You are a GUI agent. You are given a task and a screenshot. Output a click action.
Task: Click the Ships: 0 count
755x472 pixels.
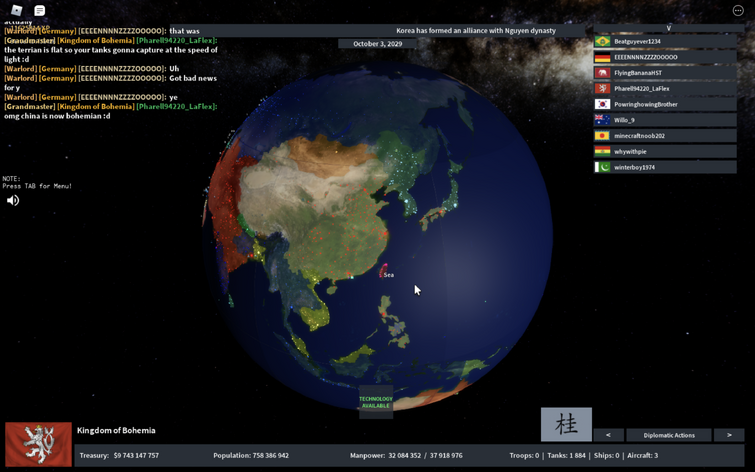click(606, 455)
